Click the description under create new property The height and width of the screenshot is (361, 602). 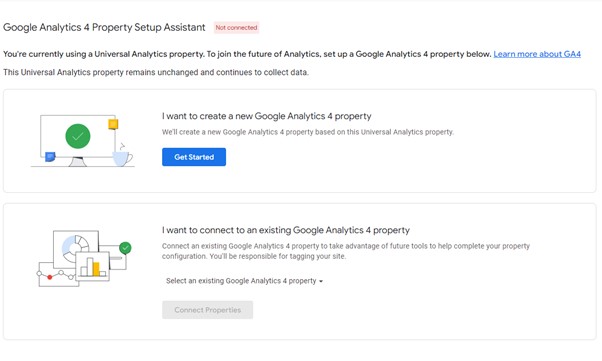308,132
